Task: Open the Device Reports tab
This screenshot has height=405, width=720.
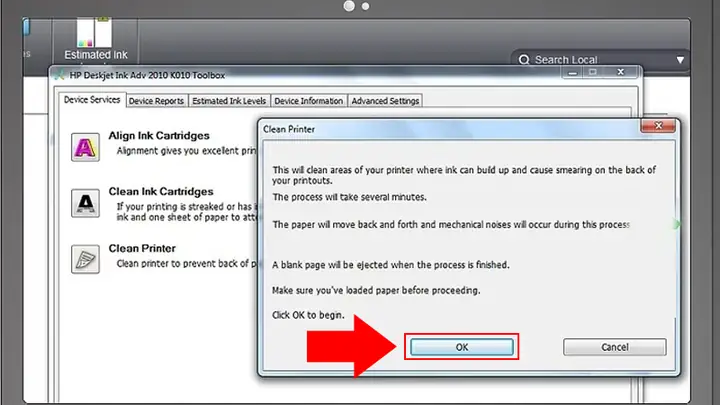Action: tap(156, 101)
